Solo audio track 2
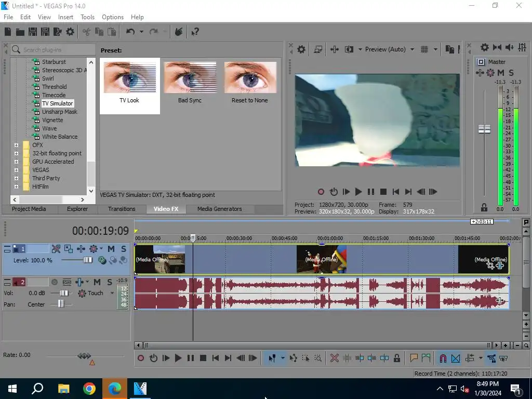The image size is (532, 399). [109, 282]
